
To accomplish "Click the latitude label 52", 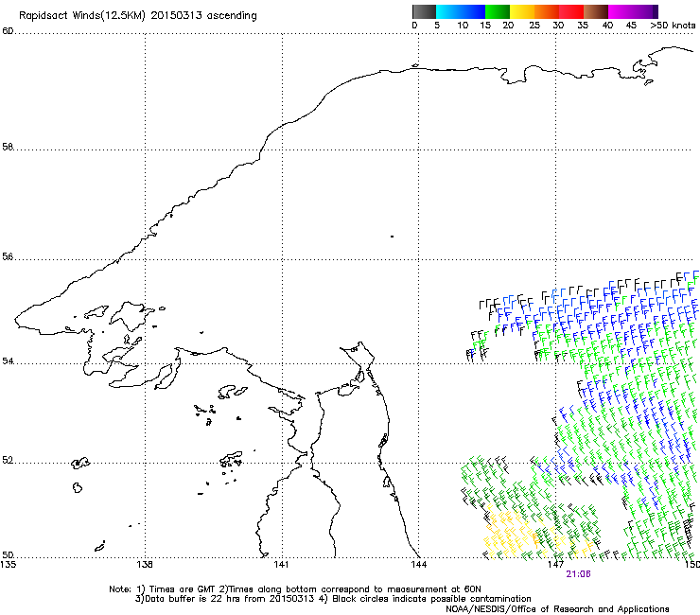I will pyautogui.click(x=8, y=460).
